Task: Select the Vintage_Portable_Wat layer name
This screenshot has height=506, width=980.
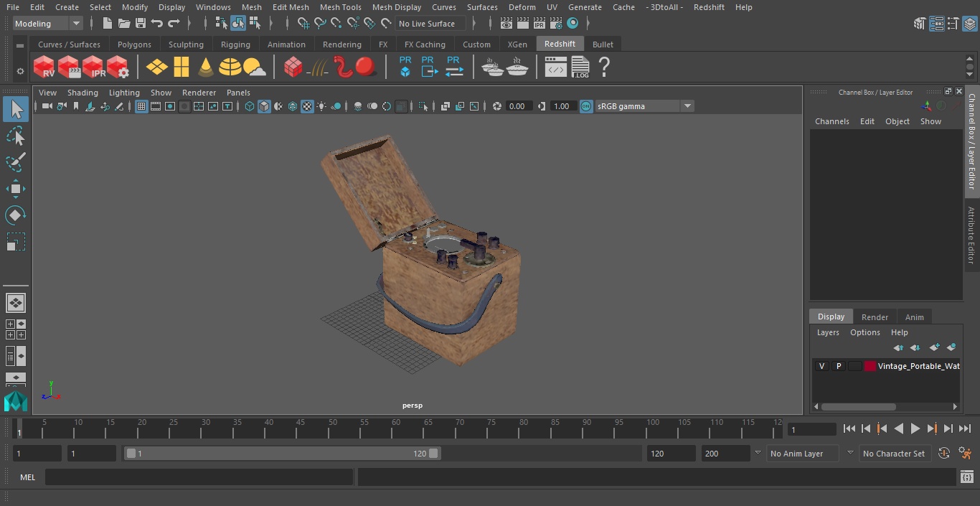Action: coord(918,366)
